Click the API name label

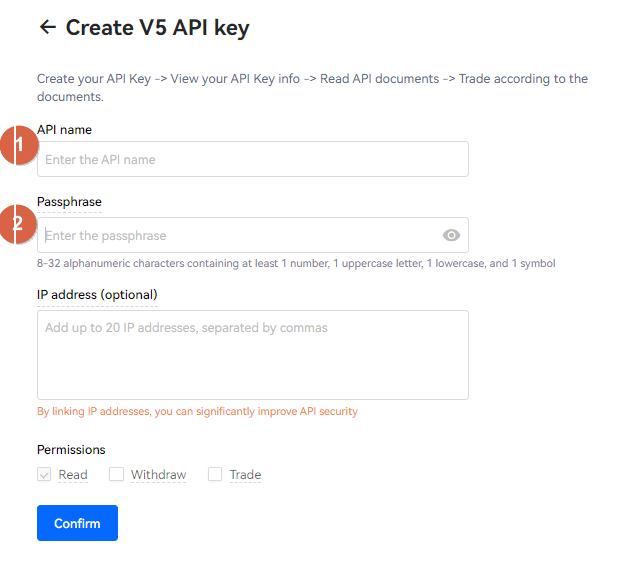[64, 130]
